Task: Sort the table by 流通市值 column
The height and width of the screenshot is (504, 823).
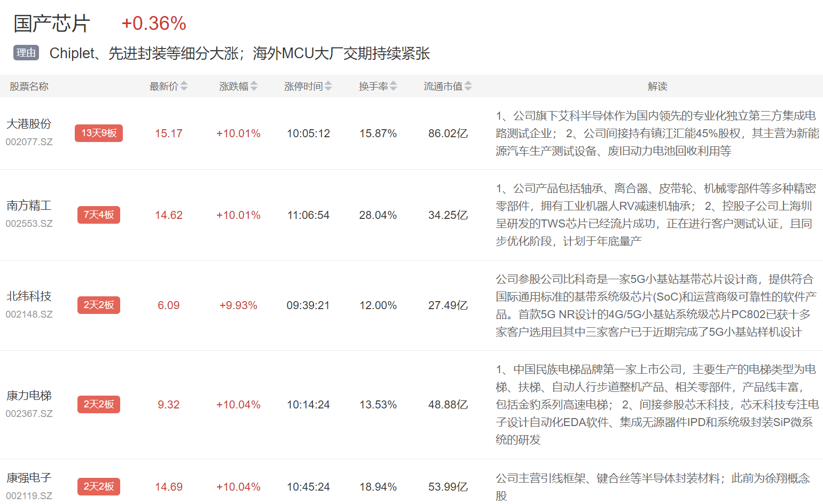Action: [x=448, y=86]
